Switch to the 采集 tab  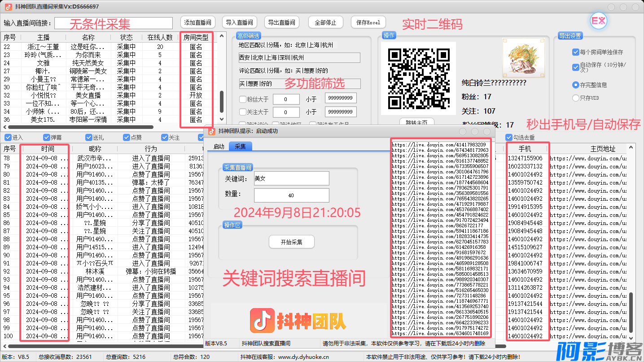coord(241,146)
